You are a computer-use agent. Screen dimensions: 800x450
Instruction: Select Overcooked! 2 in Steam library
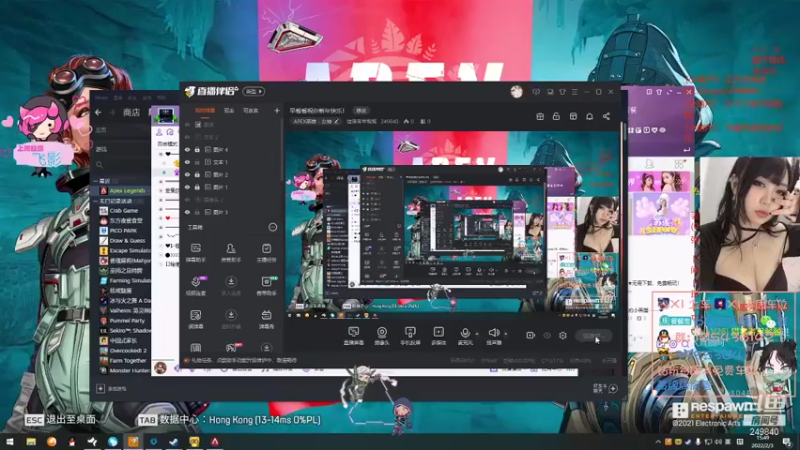128,351
